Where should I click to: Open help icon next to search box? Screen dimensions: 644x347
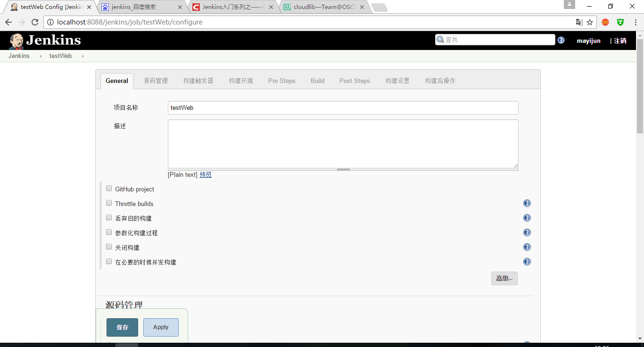561,40
